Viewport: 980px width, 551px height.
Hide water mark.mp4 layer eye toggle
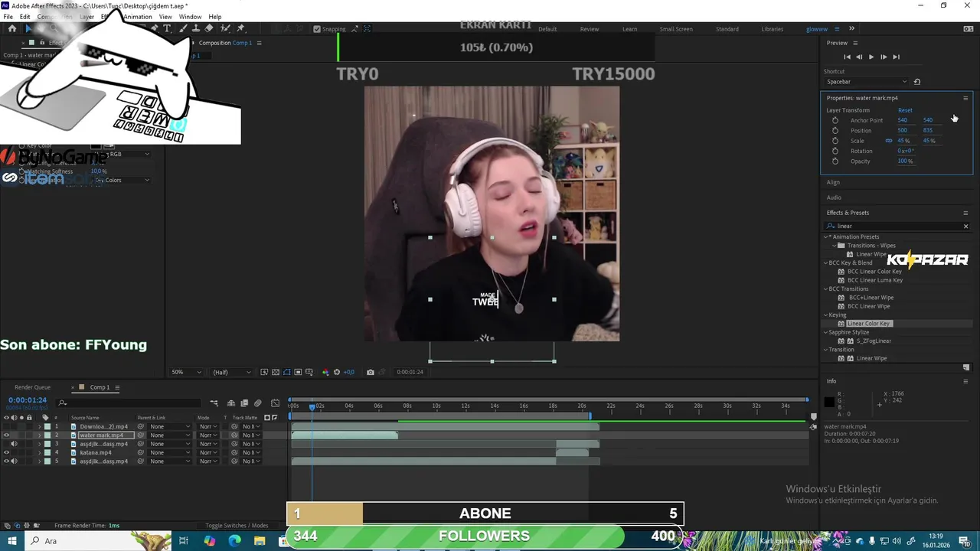pyautogui.click(x=6, y=435)
